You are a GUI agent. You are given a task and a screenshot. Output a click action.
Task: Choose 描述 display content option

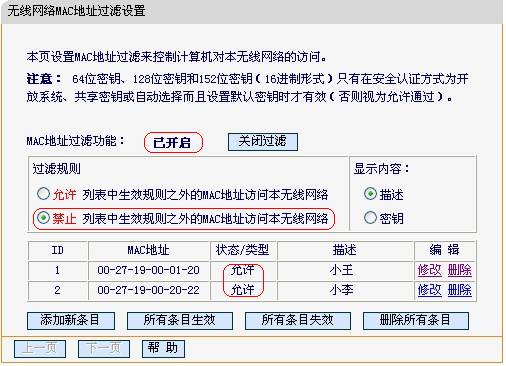point(370,194)
